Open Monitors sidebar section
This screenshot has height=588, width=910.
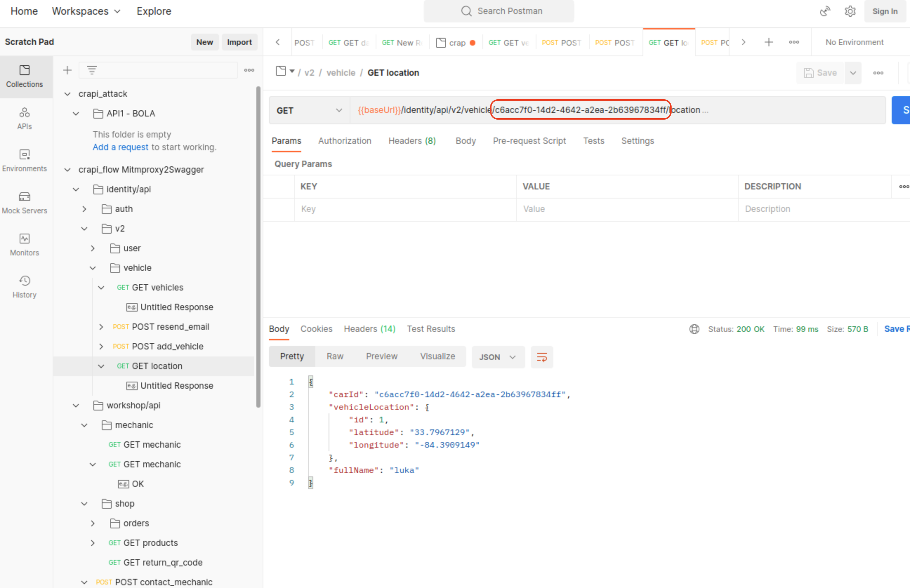pyautogui.click(x=25, y=245)
